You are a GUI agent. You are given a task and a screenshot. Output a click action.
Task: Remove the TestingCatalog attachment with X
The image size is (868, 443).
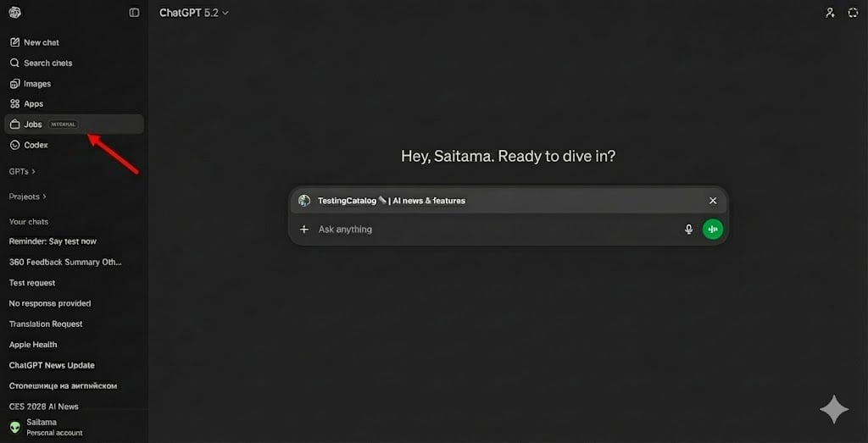click(x=713, y=201)
